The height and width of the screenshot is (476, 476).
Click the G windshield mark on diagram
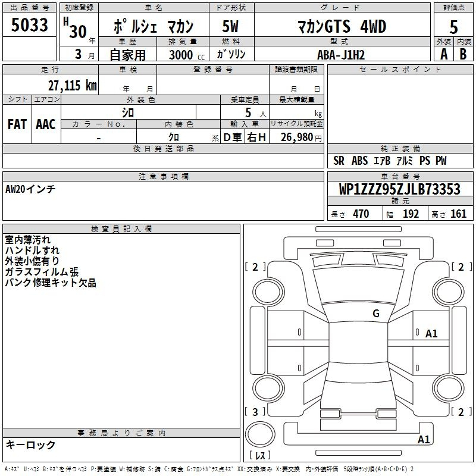click(376, 314)
